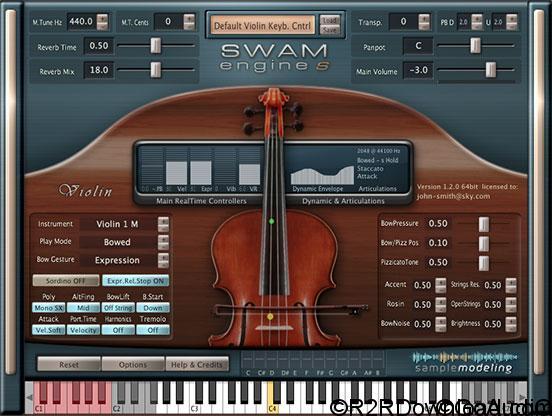Image resolution: width=552 pixels, height=416 pixels.
Task: Click the Dynamic & Articulations label
Action: [x=343, y=201]
